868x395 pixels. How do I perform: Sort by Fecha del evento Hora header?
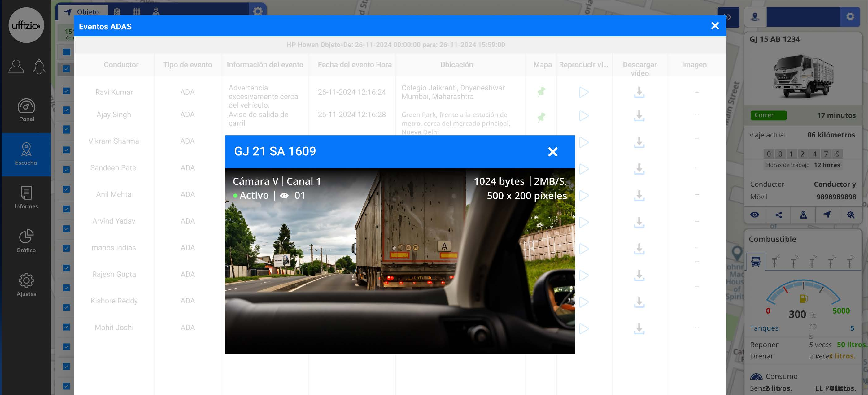(x=355, y=65)
